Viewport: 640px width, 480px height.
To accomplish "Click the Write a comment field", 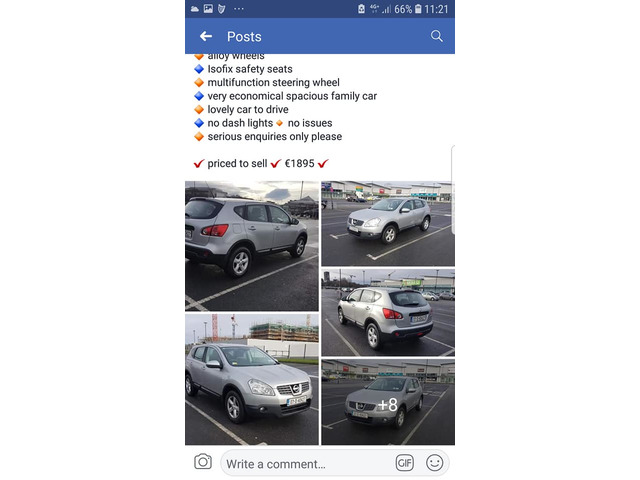I will tap(308, 464).
